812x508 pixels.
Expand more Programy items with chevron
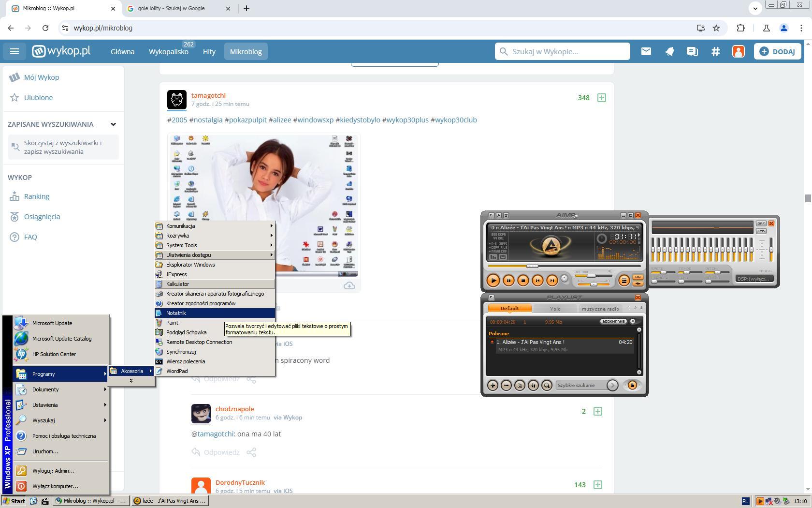[x=131, y=381]
